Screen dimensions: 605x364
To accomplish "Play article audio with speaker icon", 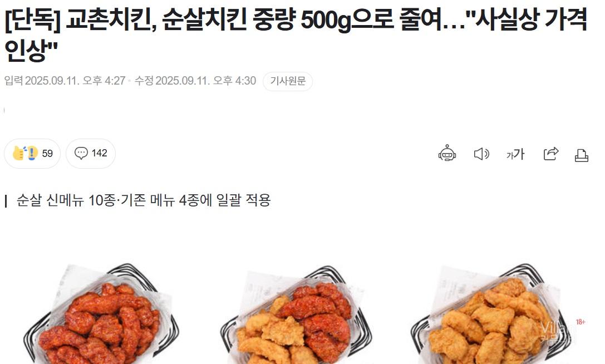I will [481, 154].
